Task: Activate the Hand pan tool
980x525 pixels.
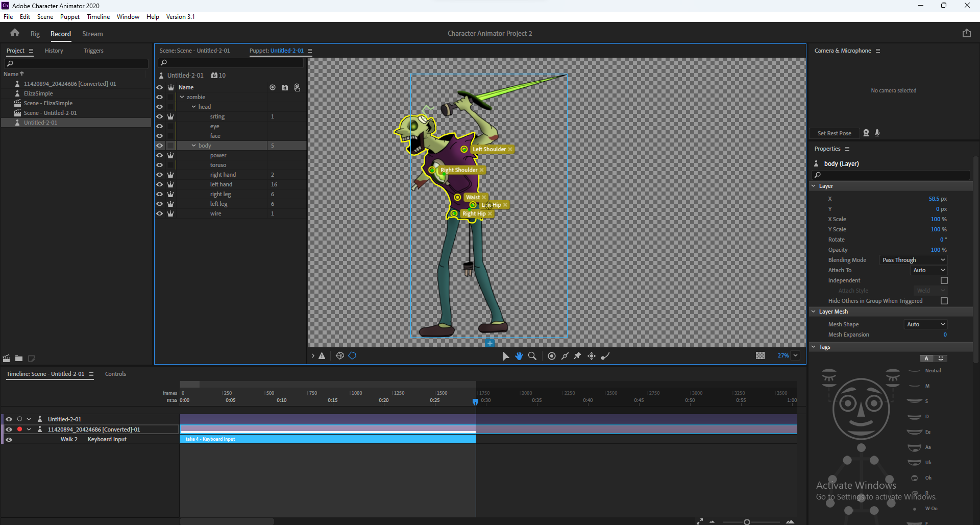Action: (x=519, y=356)
